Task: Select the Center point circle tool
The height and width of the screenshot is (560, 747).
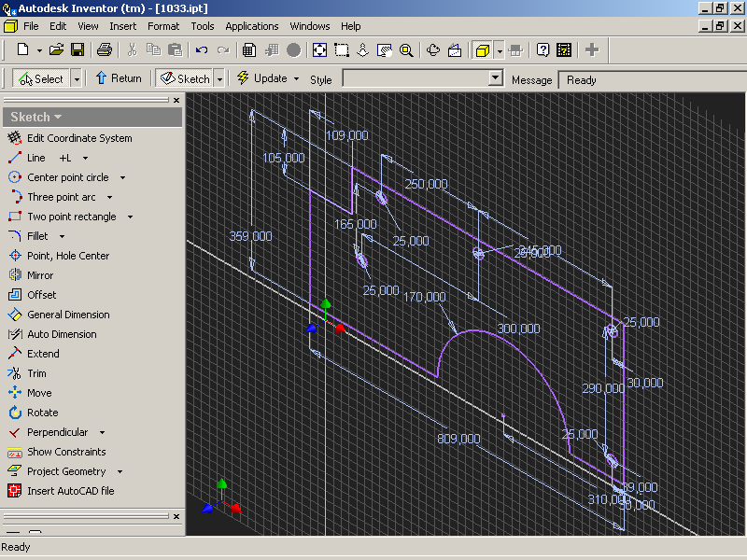Action: pyautogui.click(x=59, y=177)
